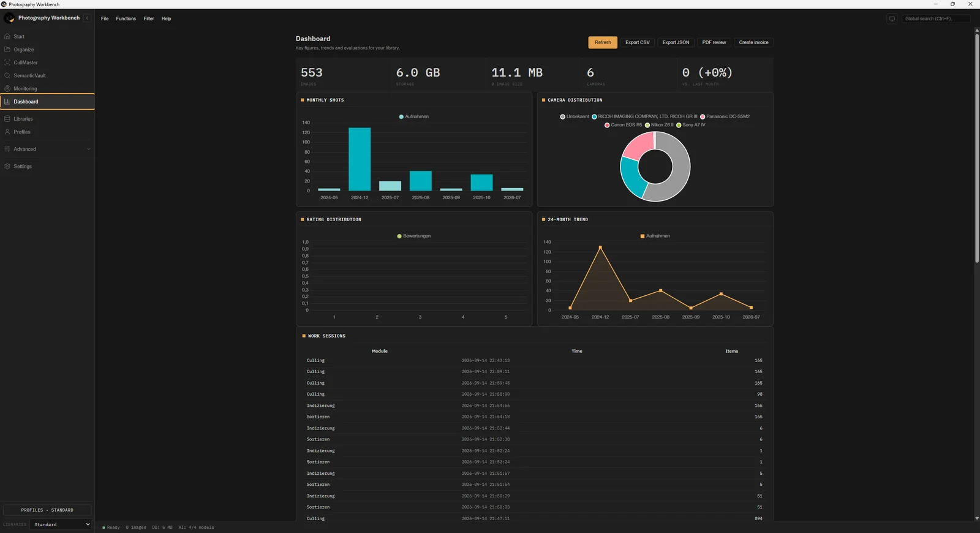Screen dimensions: 980x533
Task: Collapse the sidebar with the chevron button
Action: tap(87, 18)
